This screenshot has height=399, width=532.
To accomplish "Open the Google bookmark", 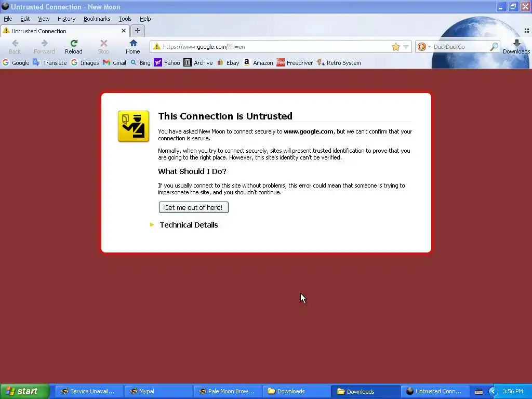I will [16, 63].
